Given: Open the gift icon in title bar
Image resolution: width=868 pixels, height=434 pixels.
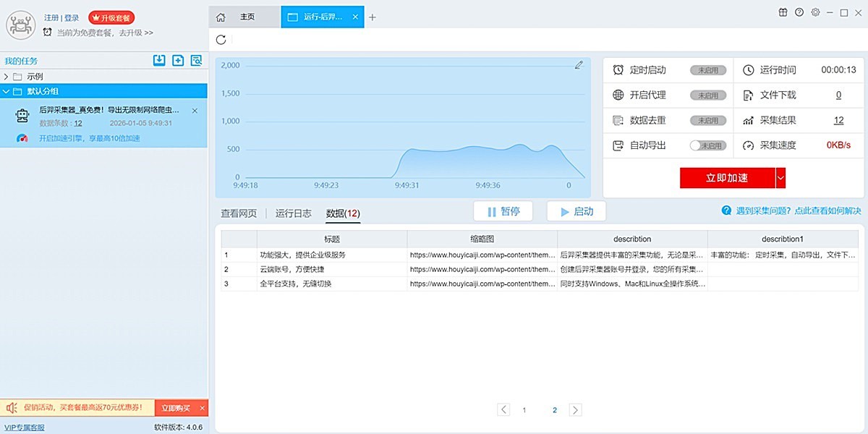Looking at the screenshot, I should (x=783, y=12).
